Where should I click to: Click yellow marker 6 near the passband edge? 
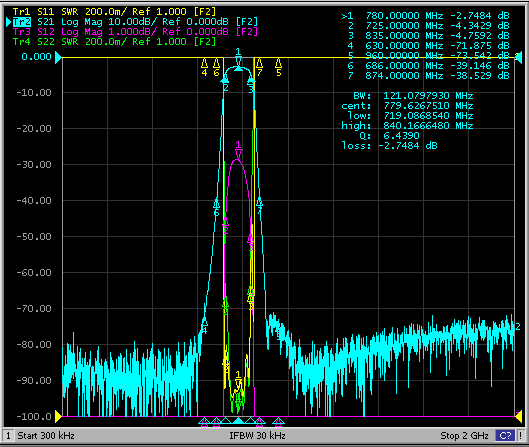click(x=217, y=67)
